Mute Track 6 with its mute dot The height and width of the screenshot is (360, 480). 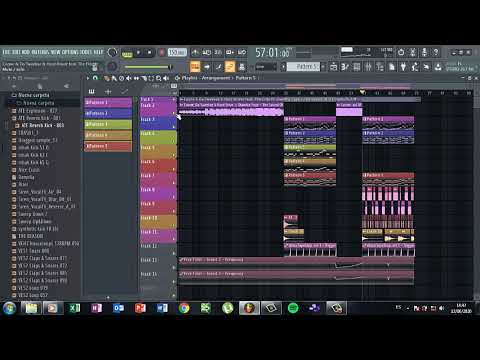[174, 169]
